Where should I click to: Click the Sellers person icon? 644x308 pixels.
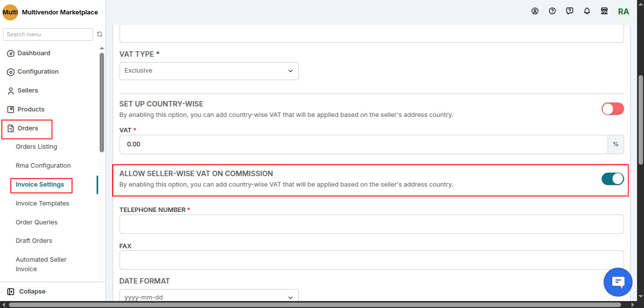pos(10,91)
